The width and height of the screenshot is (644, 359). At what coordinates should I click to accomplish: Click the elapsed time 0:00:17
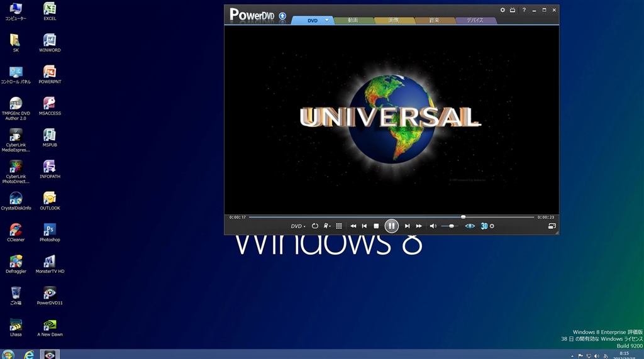coord(237,218)
